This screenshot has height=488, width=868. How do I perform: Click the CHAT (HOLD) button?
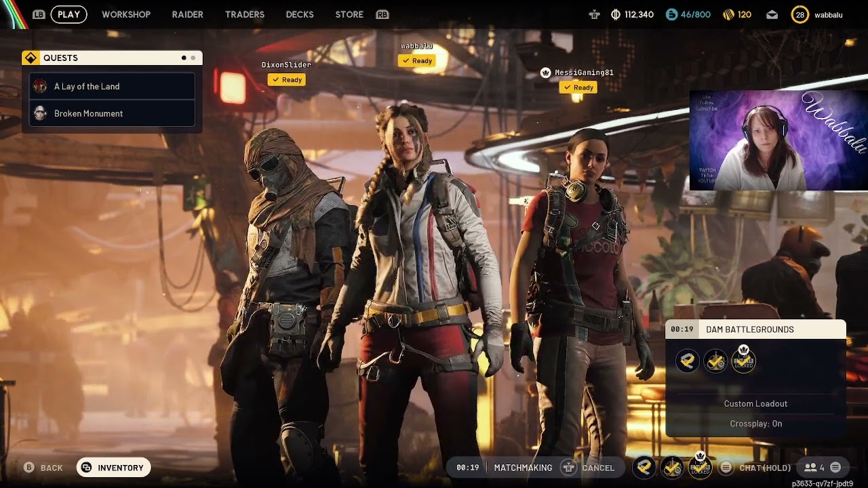[756, 468]
